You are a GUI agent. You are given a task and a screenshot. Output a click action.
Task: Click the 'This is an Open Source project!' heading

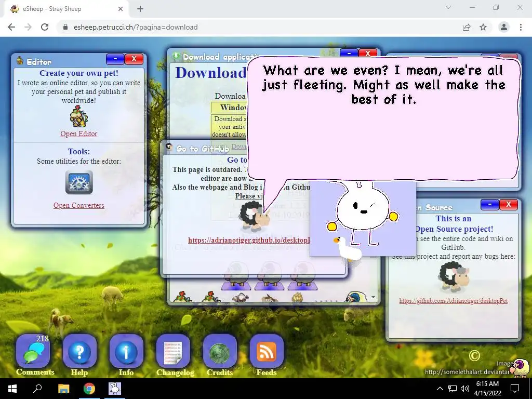(454, 223)
